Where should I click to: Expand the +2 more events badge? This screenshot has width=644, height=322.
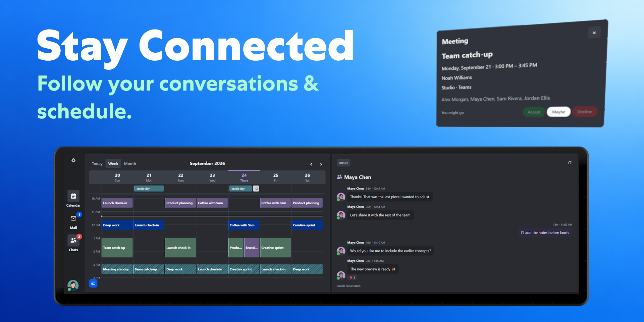[x=256, y=189]
